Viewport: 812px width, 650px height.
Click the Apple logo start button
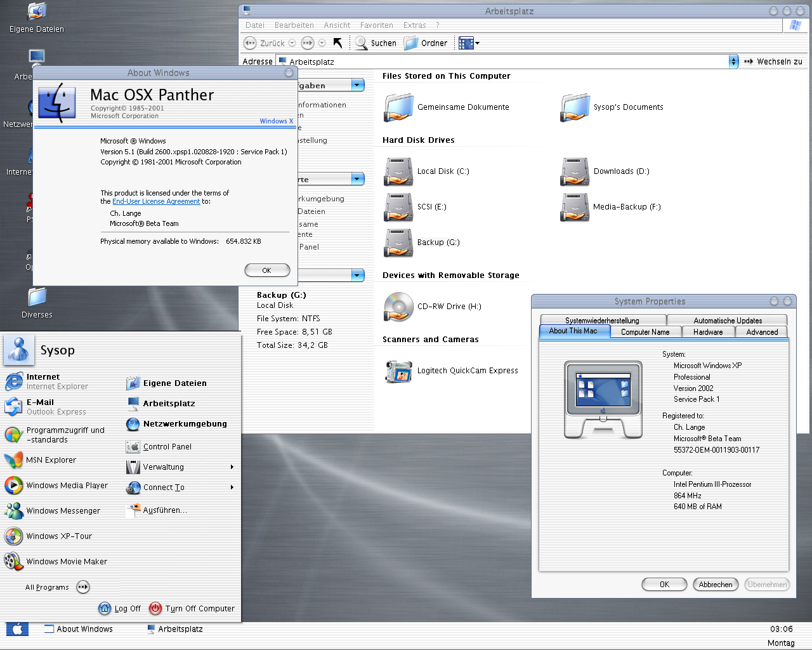click(17, 629)
